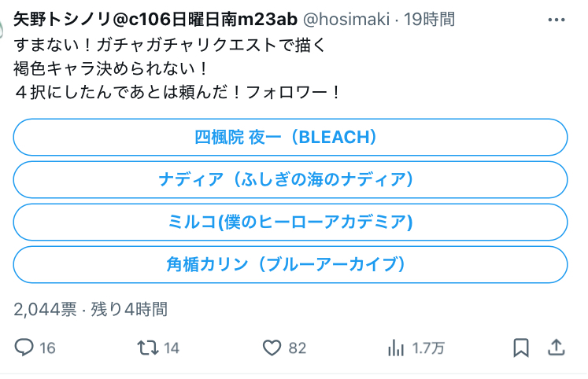Click the reply speech bubble icon
The height and width of the screenshot is (379, 588).
(x=24, y=348)
